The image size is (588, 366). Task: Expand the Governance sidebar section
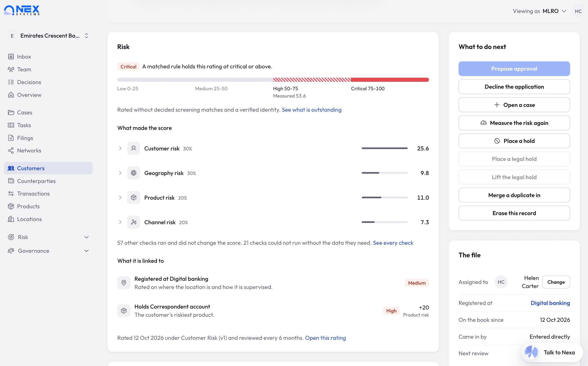pos(48,251)
